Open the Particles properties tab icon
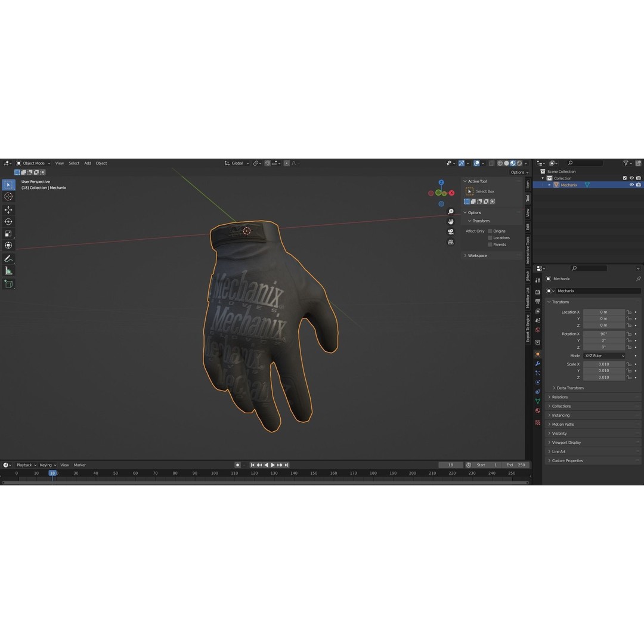The image size is (644, 644). (x=538, y=373)
